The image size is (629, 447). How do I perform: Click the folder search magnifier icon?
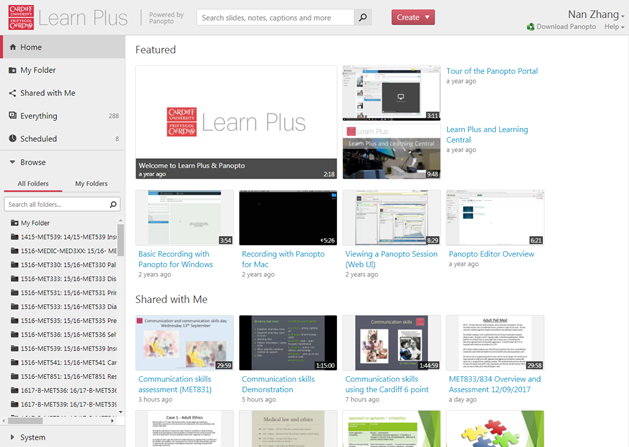(113, 204)
